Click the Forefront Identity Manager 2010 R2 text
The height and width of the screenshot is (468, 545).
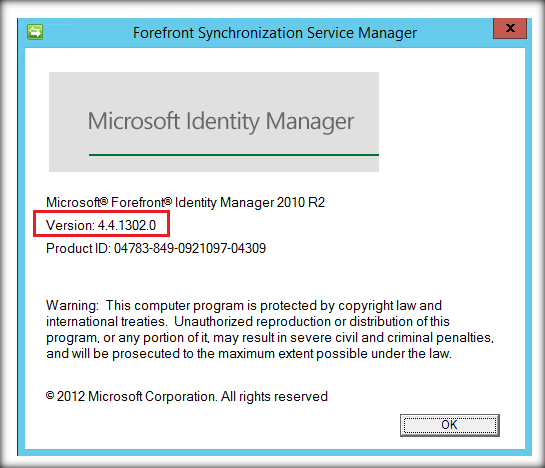tap(186, 202)
